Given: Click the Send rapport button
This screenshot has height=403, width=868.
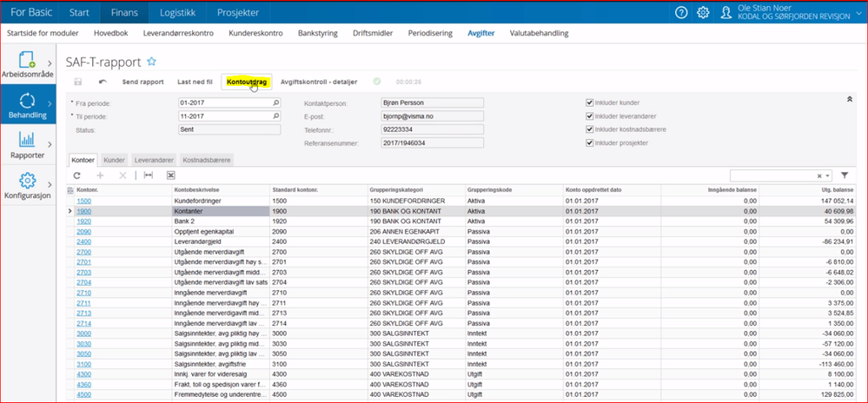Looking at the screenshot, I should (142, 82).
